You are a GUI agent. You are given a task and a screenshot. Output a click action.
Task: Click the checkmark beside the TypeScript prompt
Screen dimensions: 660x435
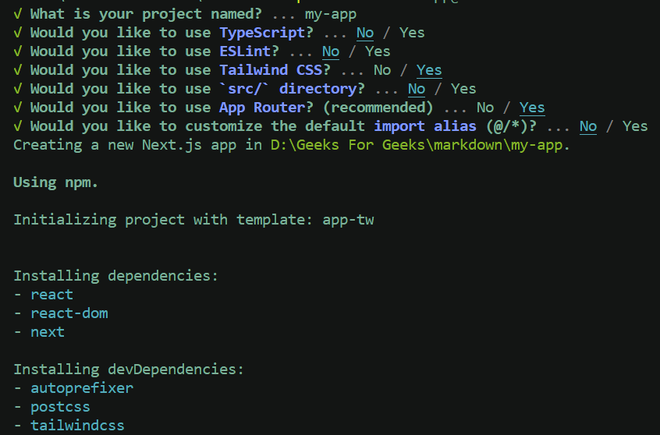tap(18, 33)
